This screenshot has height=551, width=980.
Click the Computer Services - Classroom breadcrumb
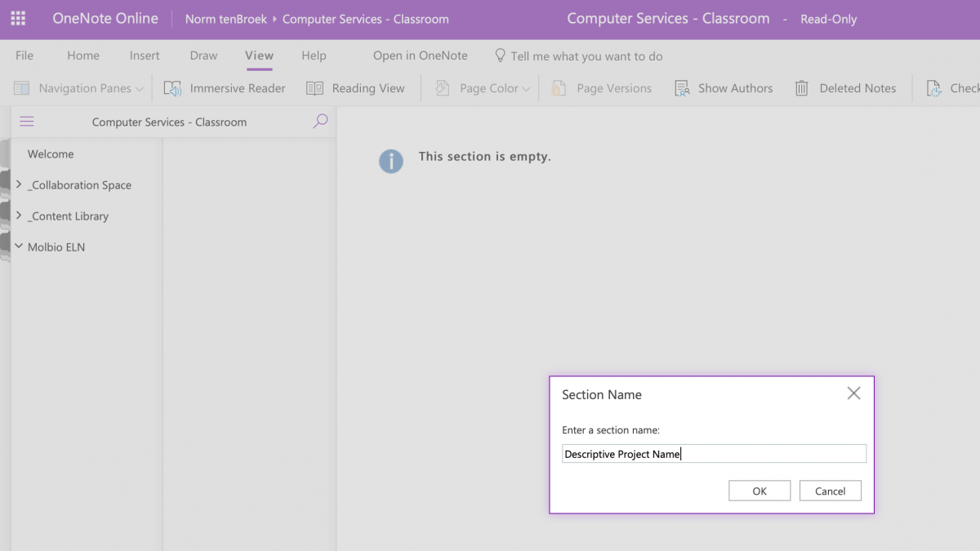click(365, 19)
